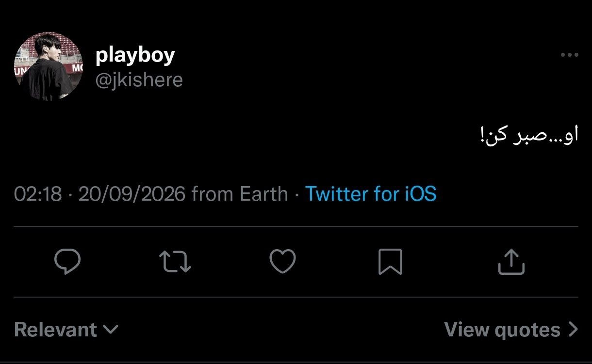592x364 pixels.
Task: Click playboy's circular profile picture
Action: click(48, 67)
